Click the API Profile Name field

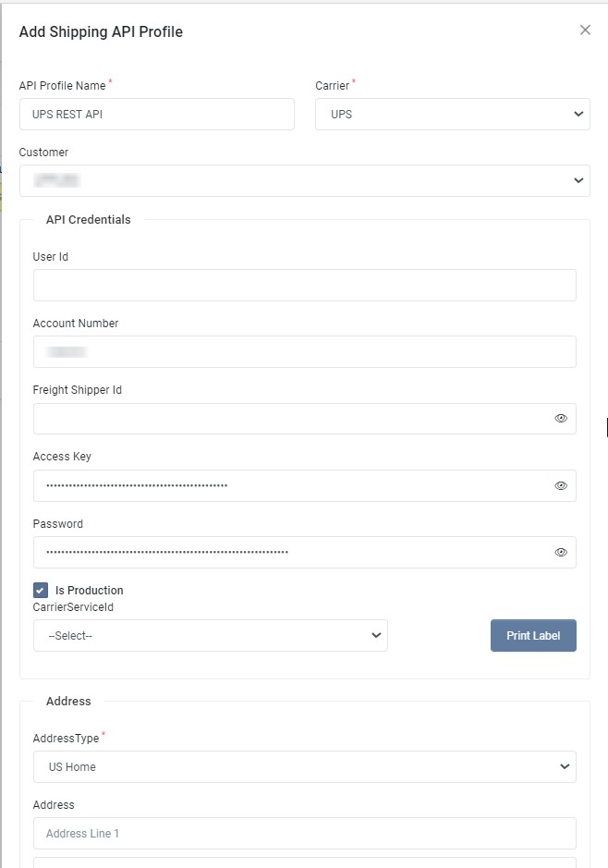[156, 115]
